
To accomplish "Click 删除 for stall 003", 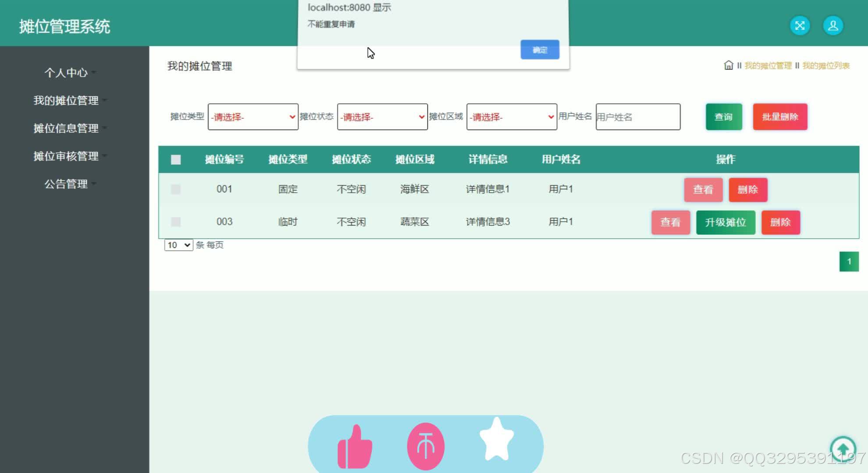I will [780, 222].
